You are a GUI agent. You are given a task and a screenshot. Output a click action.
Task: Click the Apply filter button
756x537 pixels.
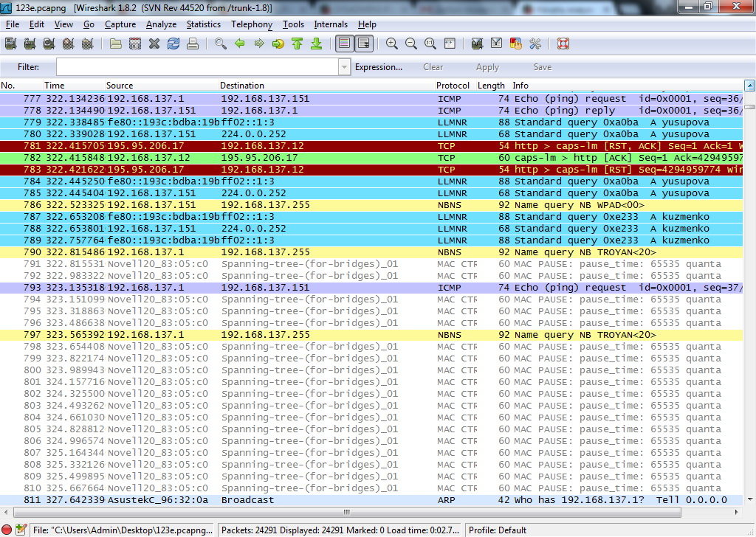(x=487, y=67)
